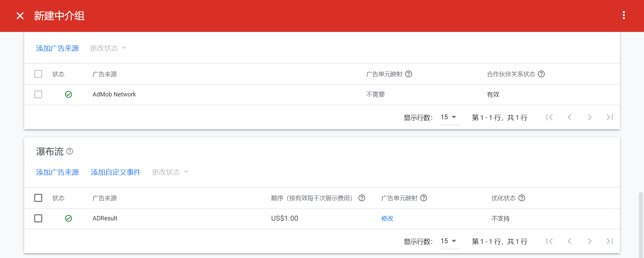The height and width of the screenshot is (258, 644).
Task: Close the new mediation group dialog
Action: 20,16
